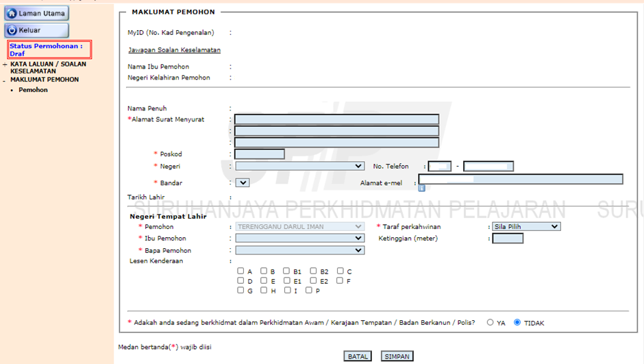This screenshot has width=644, height=364.
Task: Tick driving licence class H checkbox
Action: coord(264,291)
